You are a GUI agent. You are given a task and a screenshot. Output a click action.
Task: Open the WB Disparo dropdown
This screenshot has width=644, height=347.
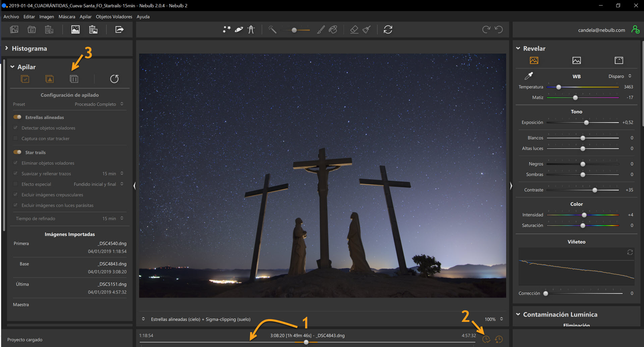click(620, 76)
